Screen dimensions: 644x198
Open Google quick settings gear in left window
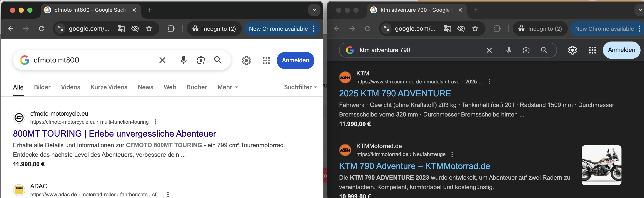246,61
